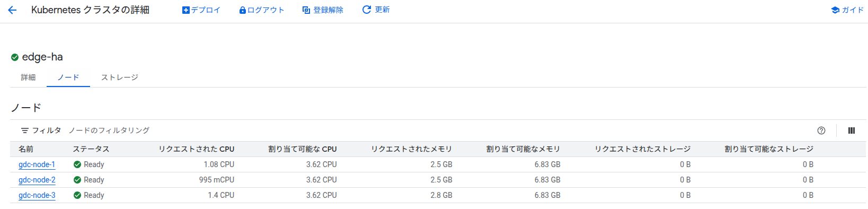The image size is (868, 209).
Task: Click the Ready check icon for gdc-node-3
Action: click(77, 195)
